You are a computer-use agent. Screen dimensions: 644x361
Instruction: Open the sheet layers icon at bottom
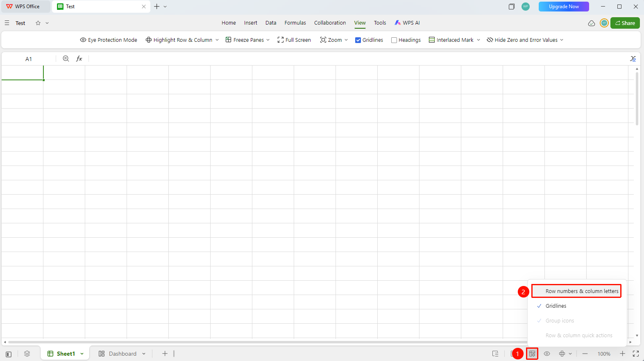click(27, 354)
